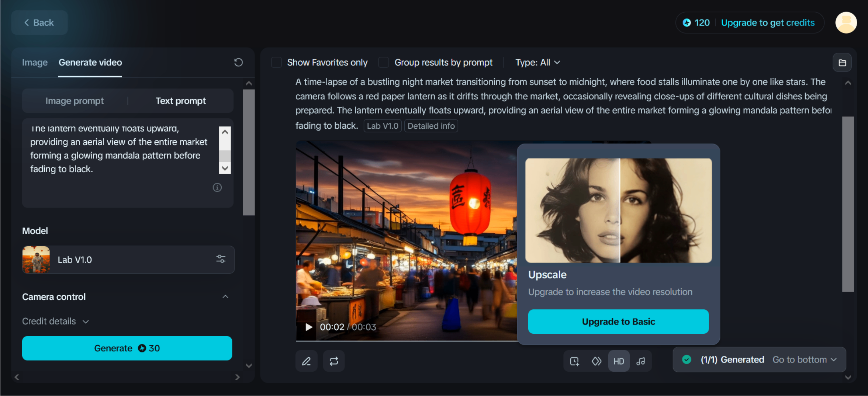Click the Upscale before-after preview image
The image size is (868, 396).
(x=619, y=210)
